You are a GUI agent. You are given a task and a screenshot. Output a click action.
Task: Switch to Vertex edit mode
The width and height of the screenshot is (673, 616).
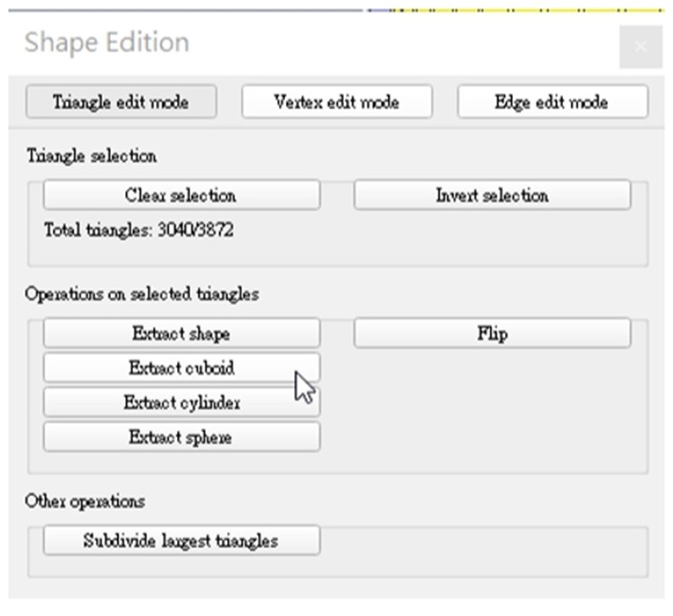tap(336, 102)
